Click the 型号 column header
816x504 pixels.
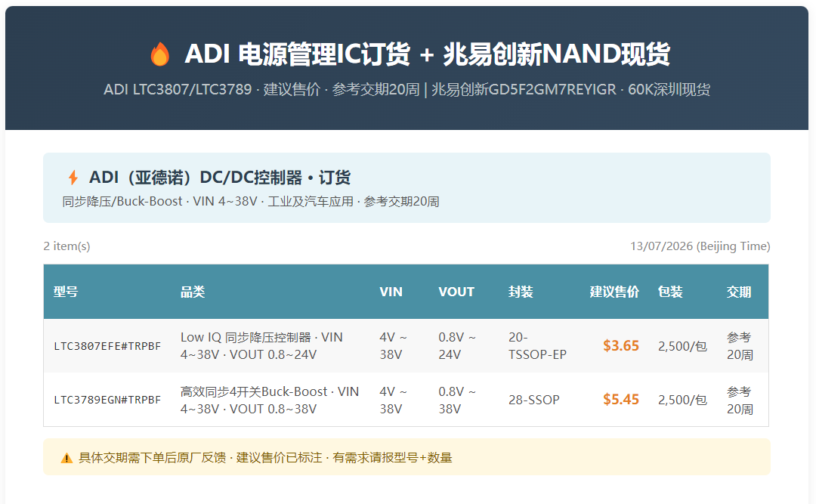click(66, 292)
